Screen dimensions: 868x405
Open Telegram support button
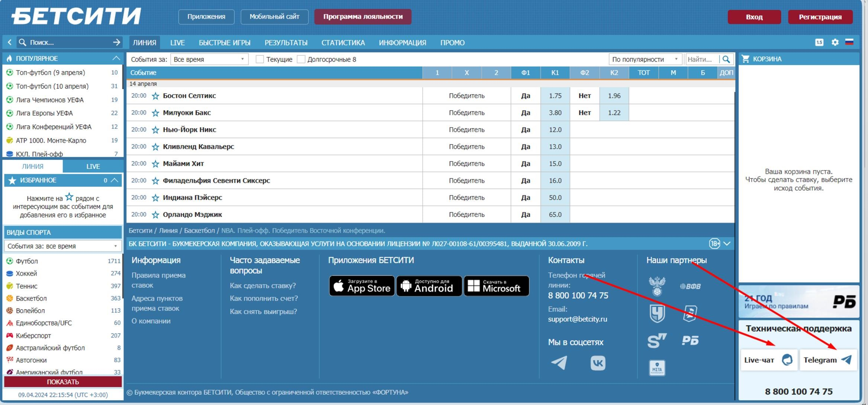(828, 360)
